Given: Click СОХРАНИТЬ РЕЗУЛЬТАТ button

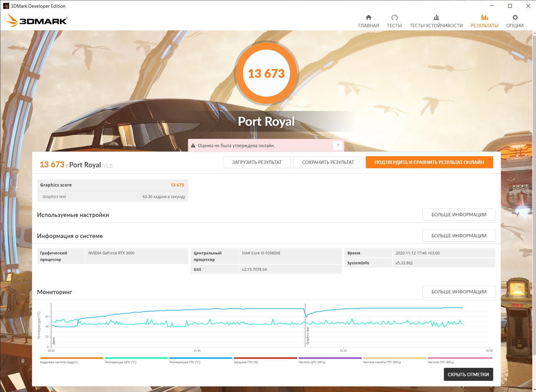Looking at the screenshot, I should (328, 162).
